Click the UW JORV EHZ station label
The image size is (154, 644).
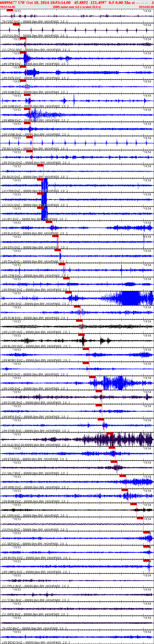pyautogui.click(x=12, y=304)
